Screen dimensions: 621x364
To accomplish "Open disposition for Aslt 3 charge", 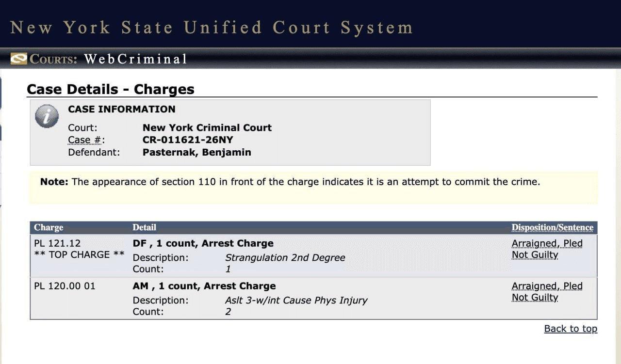I will (547, 292).
